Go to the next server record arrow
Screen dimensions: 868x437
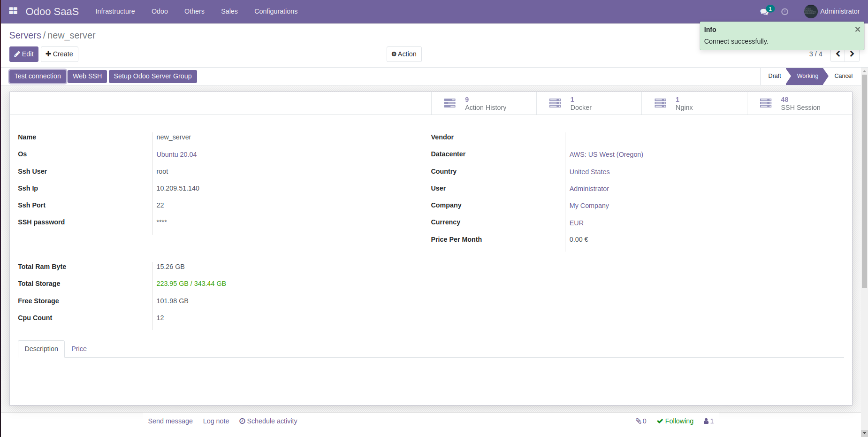pos(852,54)
